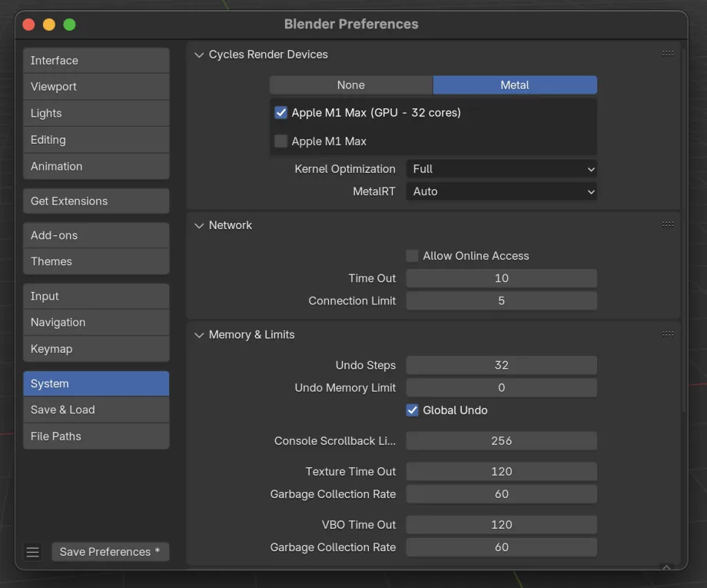Open the File Paths preferences tab
Viewport: 707px width, 588px height.
tap(96, 437)
